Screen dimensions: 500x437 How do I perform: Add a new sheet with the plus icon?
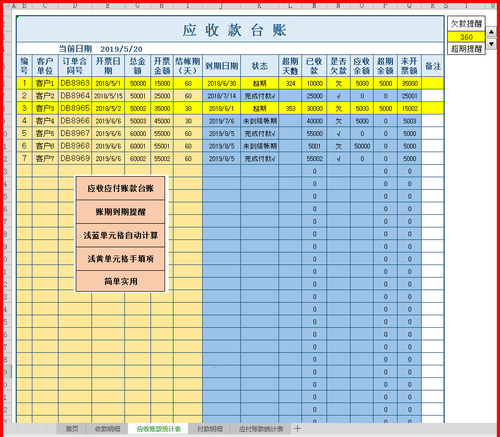(297, 428)
